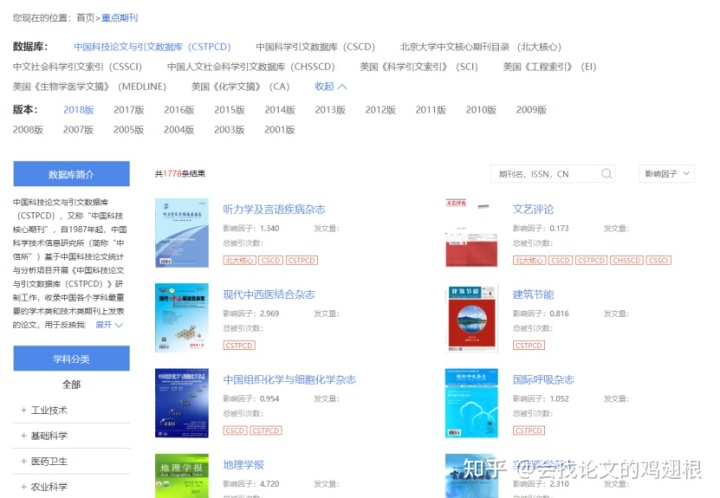Click CSTPCD tag under 现代中西医结合杂志
This screenshot has width=720, height=498.
(239, 345)
